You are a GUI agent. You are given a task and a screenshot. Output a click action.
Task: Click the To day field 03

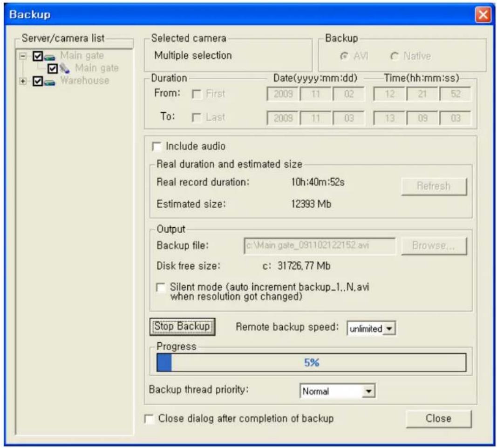349,118
